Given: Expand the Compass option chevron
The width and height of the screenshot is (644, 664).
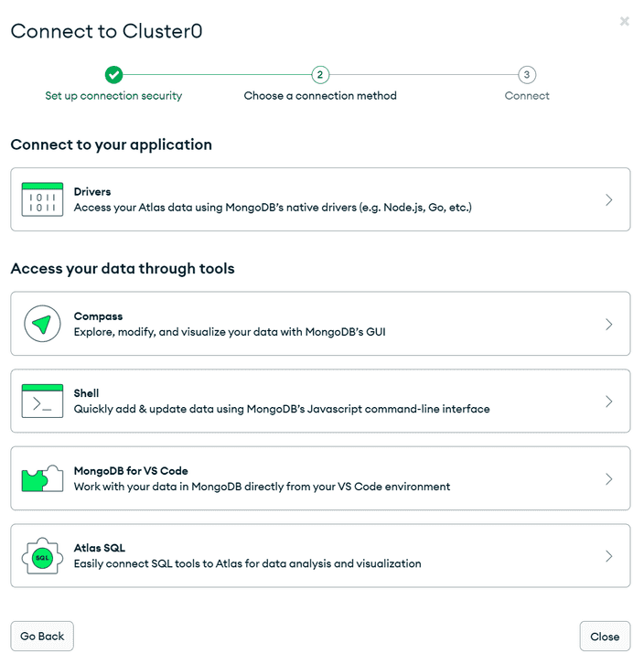Looking at the screenshot, I should (x=609, y=324).
